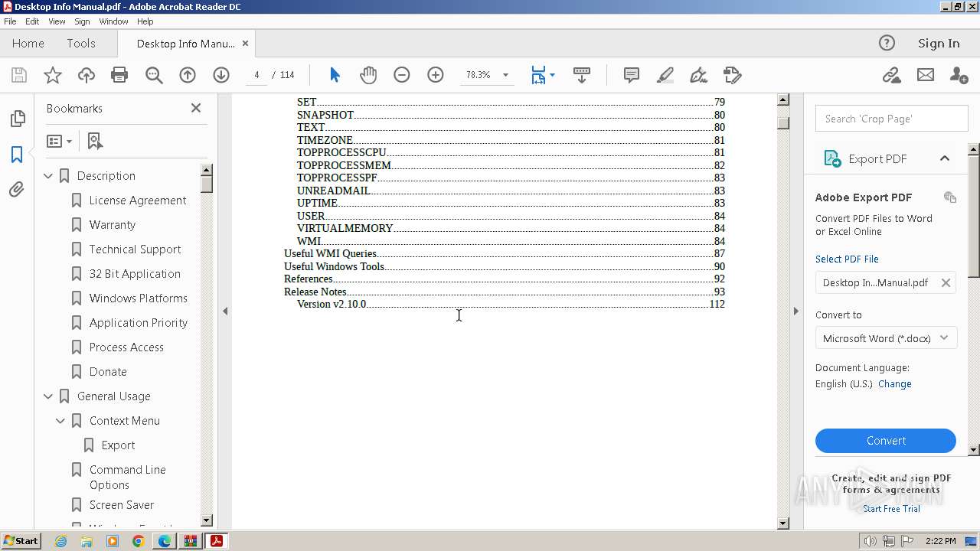Open the License Agreement bookmark
This screenshot has height=551, width=980.
[138, 201]
